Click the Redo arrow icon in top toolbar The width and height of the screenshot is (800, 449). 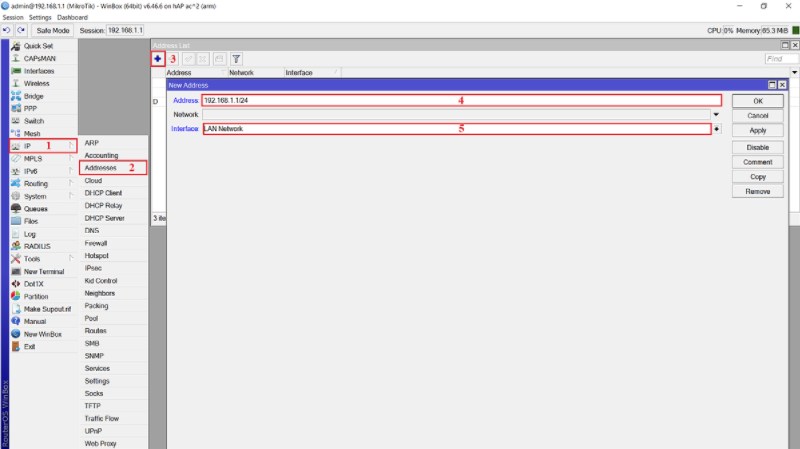coord(21,31)
